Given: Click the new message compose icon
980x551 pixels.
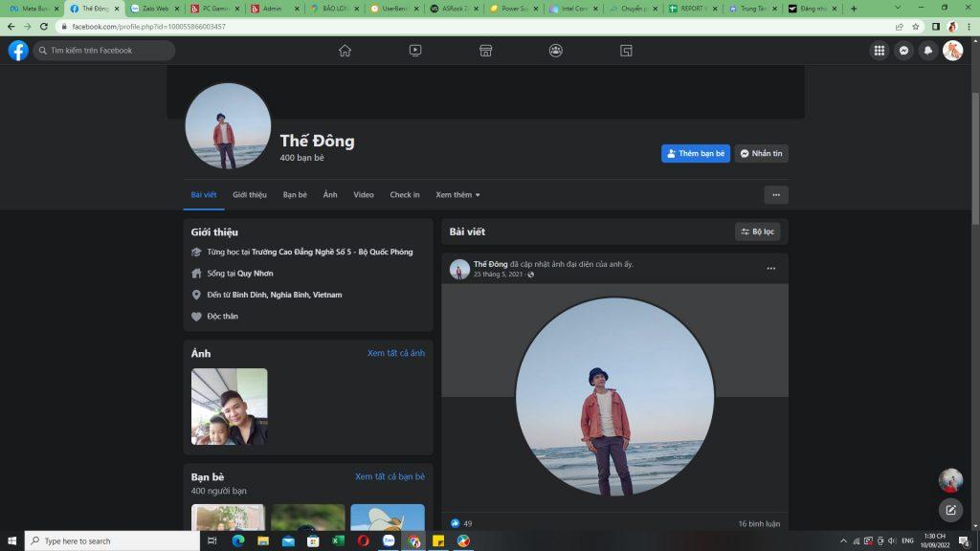Looking at the screenshot, I should tap(950, 510).
